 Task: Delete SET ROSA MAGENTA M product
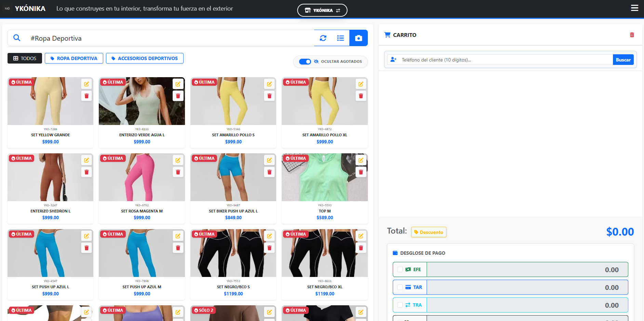click(178, 172)
